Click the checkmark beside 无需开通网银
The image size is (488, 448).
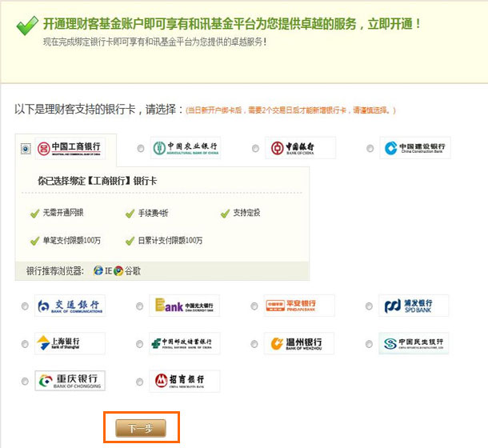34,214
